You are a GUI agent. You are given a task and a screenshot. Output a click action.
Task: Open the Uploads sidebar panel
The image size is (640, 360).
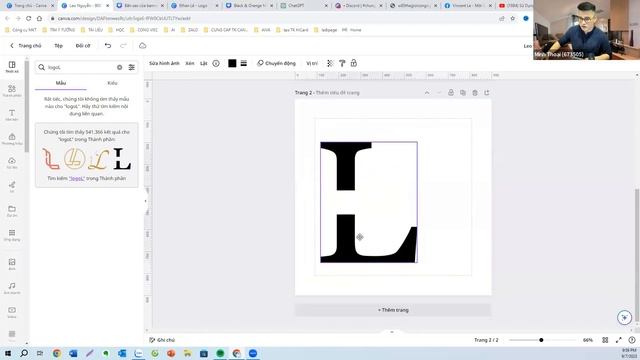point(12,163)
